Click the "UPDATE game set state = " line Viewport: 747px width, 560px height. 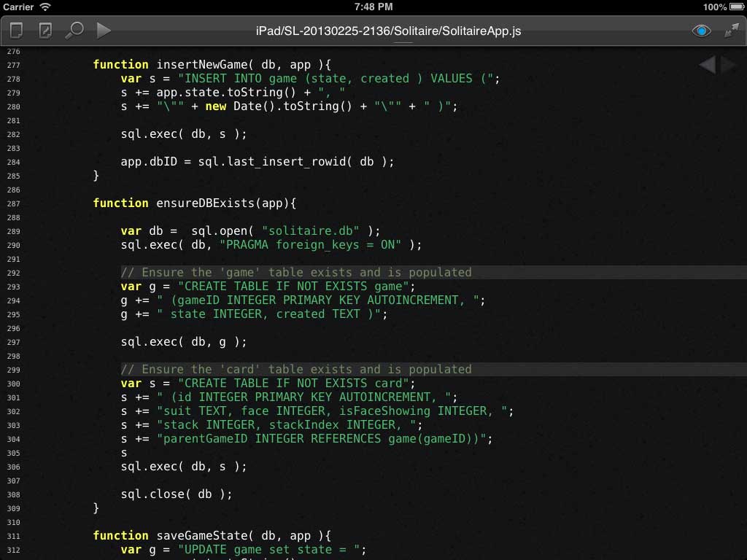pyautogui.click(x=244, y=550)
